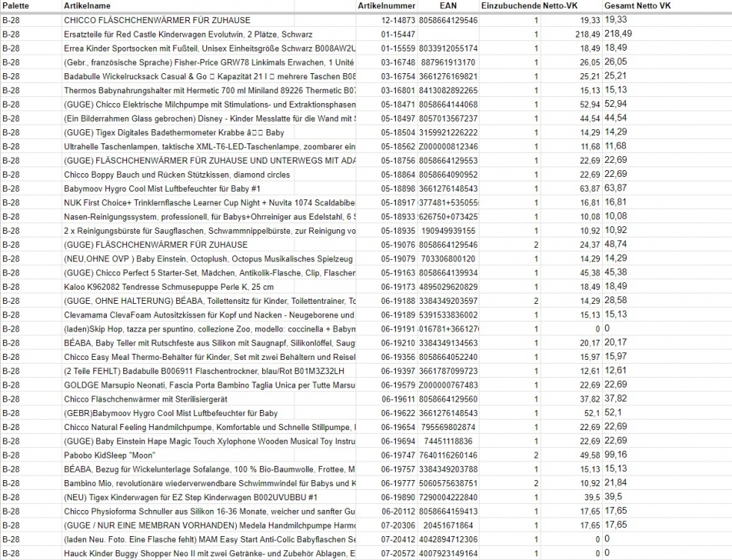Select "Chicco Easy Meal Thermo-Behälter" cell
Image resolution: width=732 pixels, height=560 pixels.
tap(210, 357)
